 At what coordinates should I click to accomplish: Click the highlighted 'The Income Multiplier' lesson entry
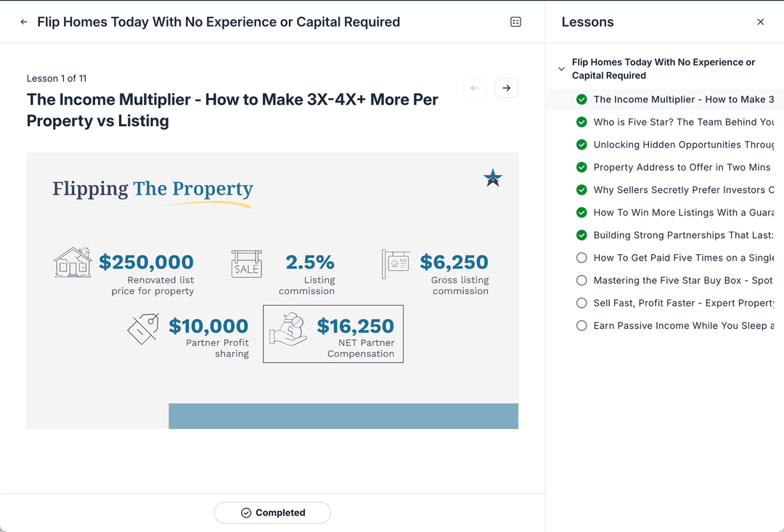[682, 99]
